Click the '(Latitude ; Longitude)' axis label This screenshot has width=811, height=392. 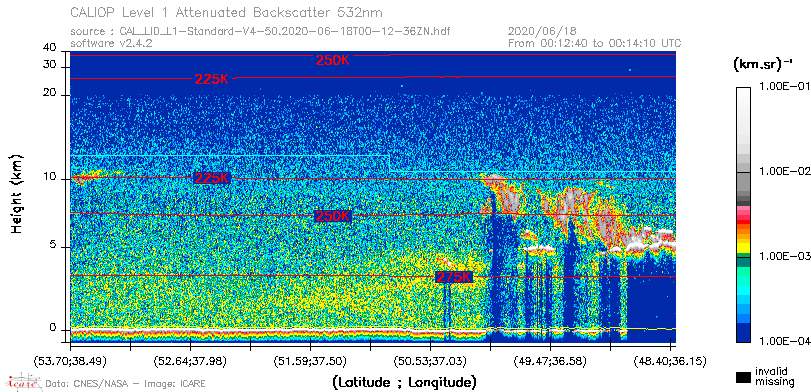tap(404, 383)
